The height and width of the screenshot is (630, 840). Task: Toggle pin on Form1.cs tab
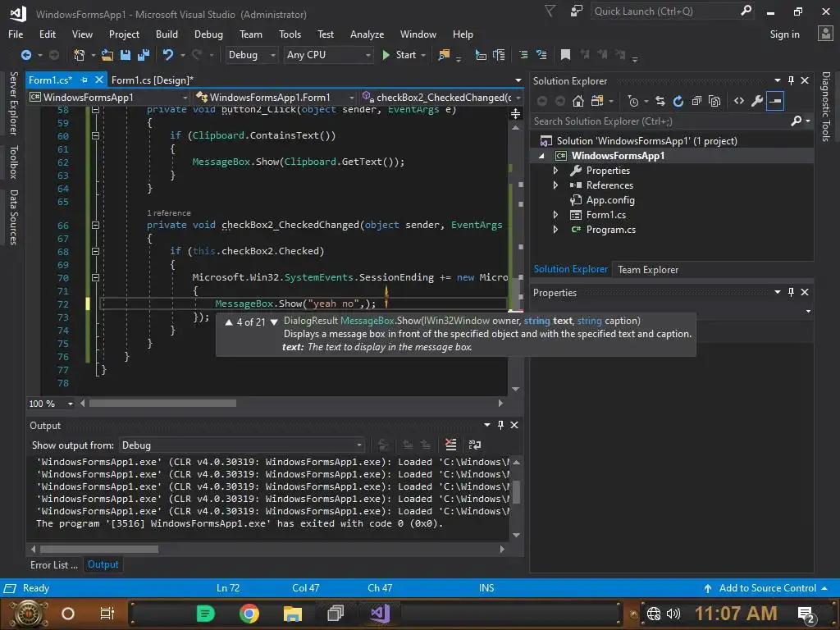click(84, 80)
